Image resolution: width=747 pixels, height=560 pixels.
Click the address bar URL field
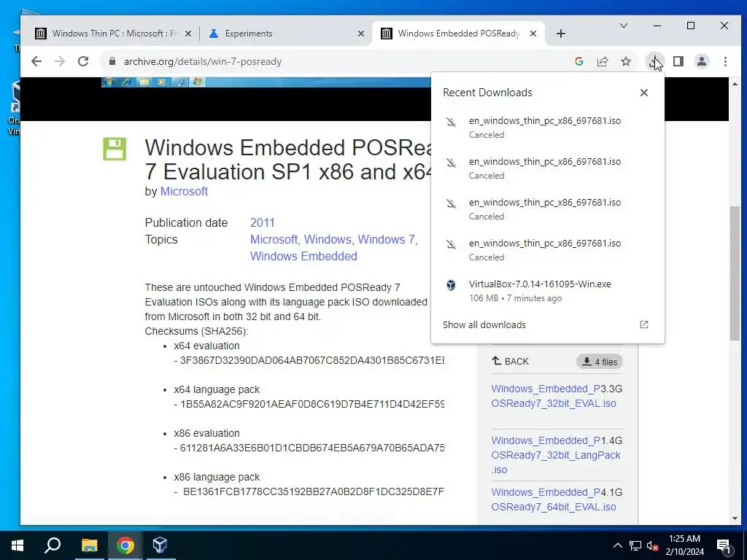333,61
